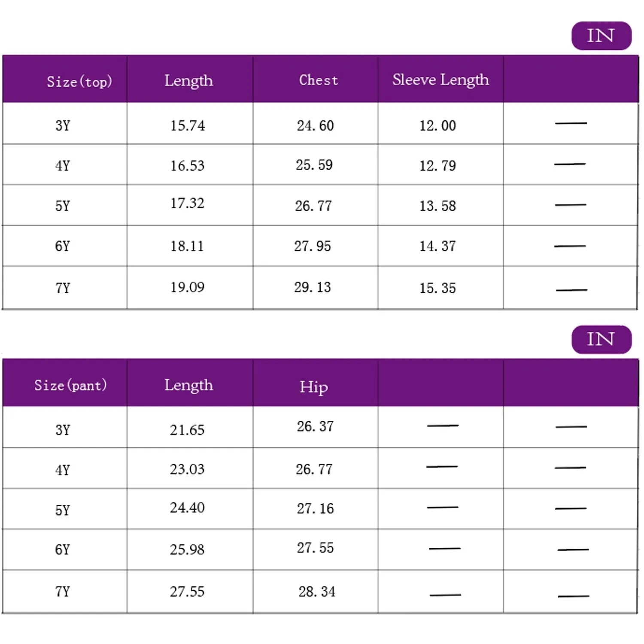Select the 16.53 length cell

click(188, 166)
